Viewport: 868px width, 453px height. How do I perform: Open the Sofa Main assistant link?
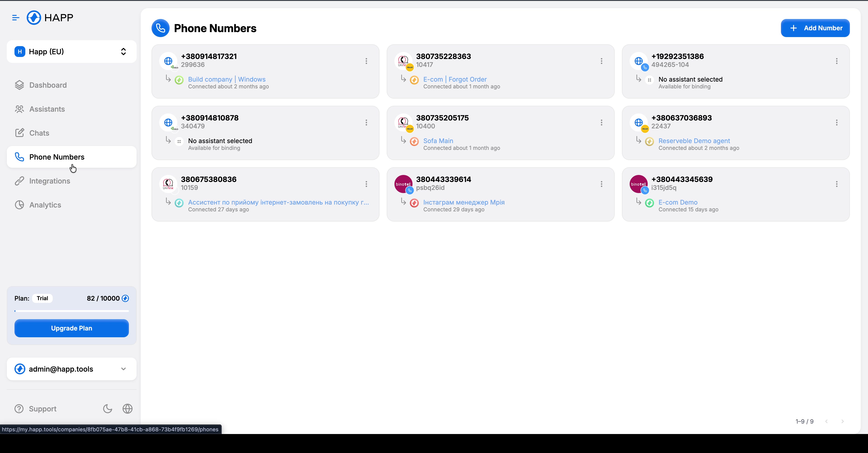[x=438, y=141]
